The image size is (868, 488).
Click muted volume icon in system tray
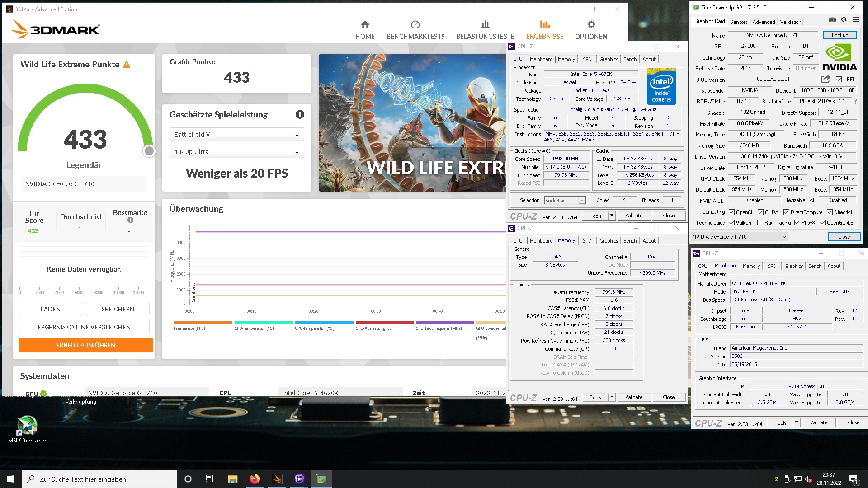[809, 479]
